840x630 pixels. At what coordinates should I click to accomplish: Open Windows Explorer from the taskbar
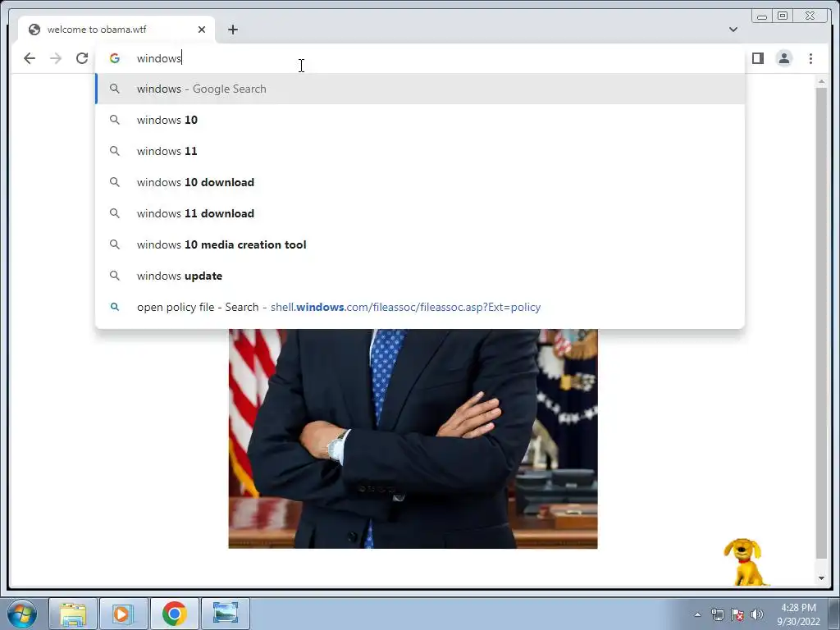pos(73,614)
